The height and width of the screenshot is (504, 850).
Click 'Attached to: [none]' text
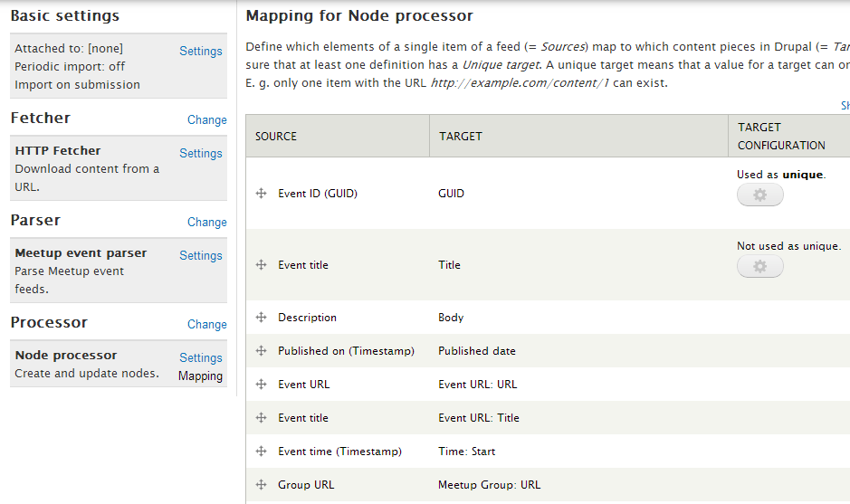pyautogui.click(x=69, y=49)
